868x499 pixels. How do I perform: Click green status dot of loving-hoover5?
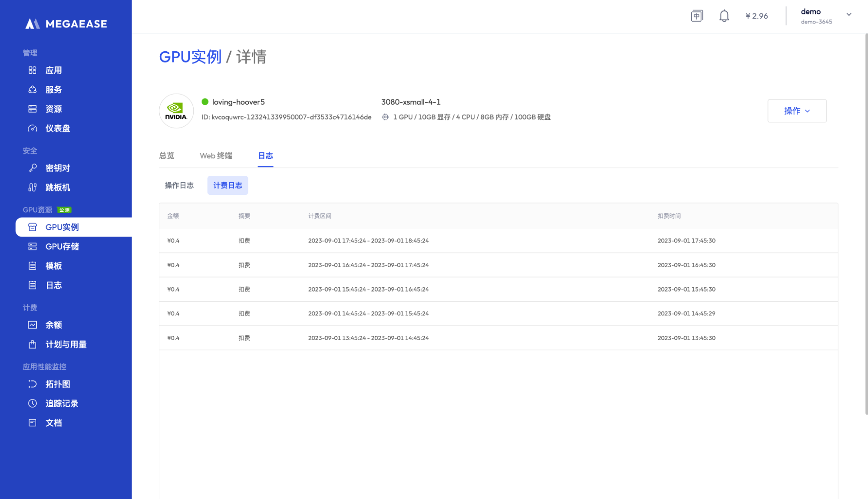tap(205, 102)
